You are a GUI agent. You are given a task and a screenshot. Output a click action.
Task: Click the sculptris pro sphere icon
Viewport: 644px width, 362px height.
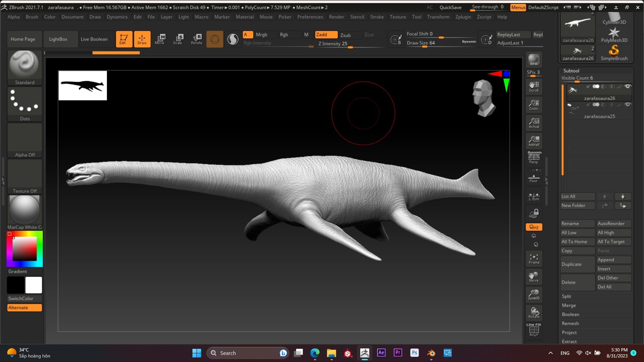[233, 39]
